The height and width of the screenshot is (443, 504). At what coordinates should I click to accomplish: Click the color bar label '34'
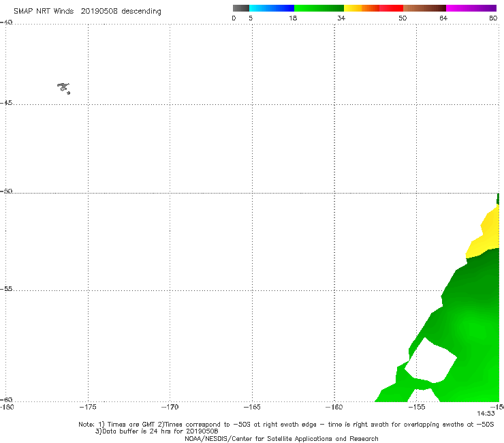[341, 18]
